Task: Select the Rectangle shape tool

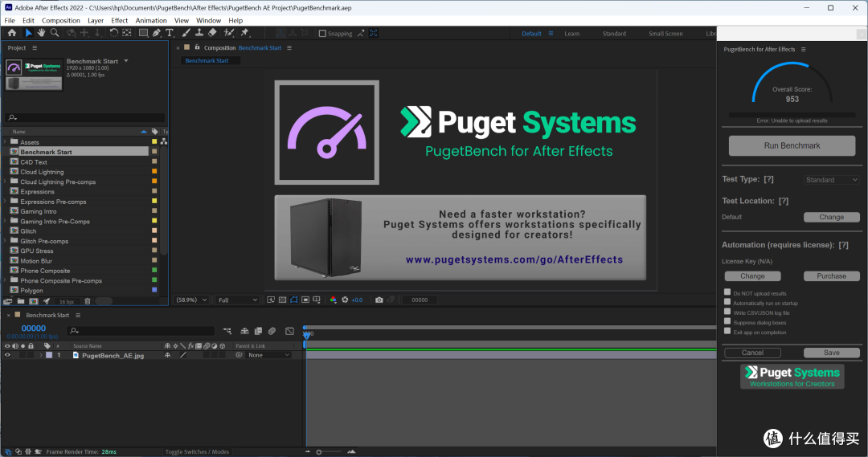Action: [x=143, y=33]
